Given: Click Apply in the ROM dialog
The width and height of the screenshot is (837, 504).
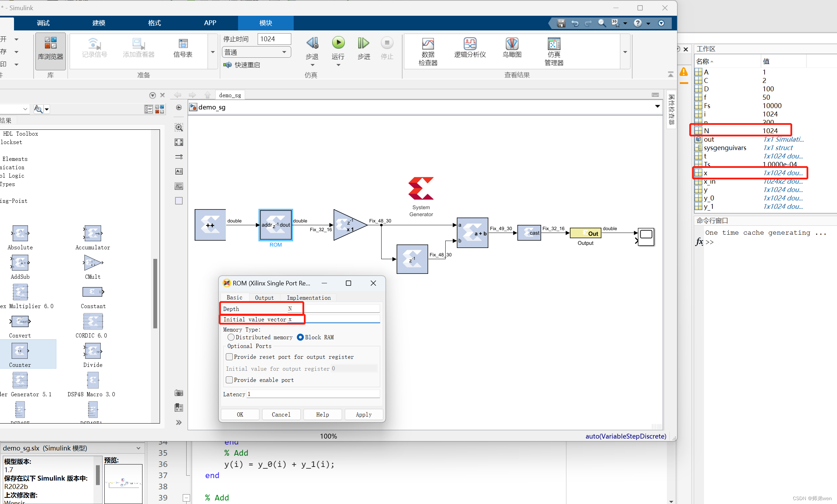Looking at the screenshot, I should (x=364, y=414).
